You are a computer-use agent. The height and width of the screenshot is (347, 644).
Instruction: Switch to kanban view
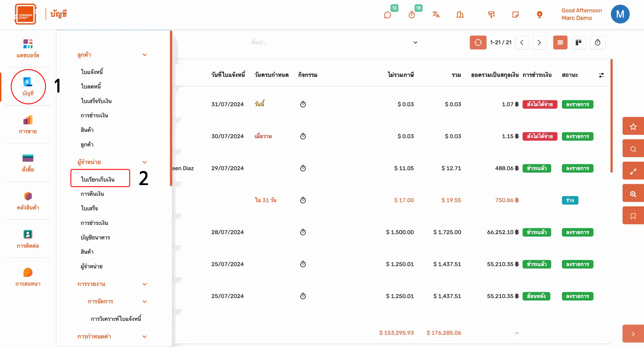[x=578, y=43]
